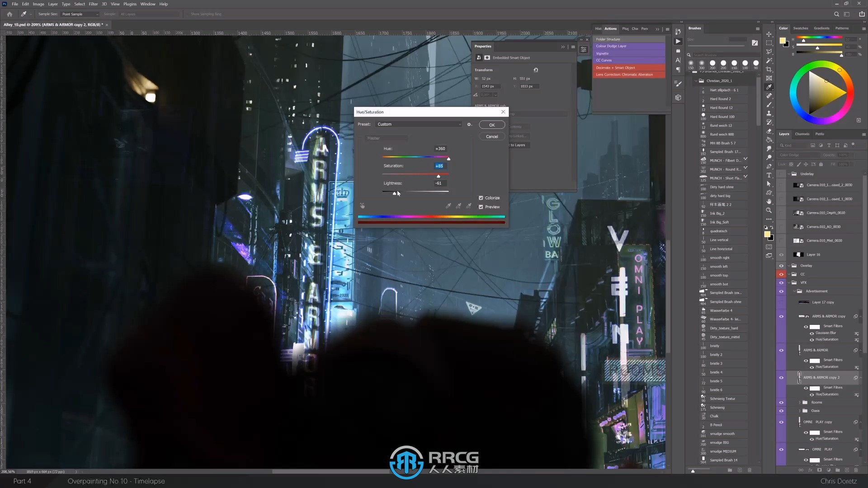Collapse the Underlay layer group
Viewport: 868px width, 488px height.
[x=789, y=174]
